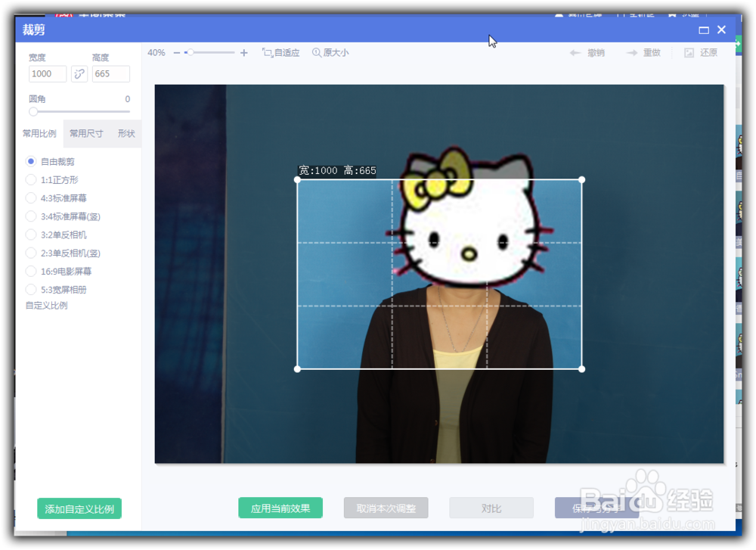Click the 撤销 undo arrow
This screenshot has width=756, height=550.
click(575, 53)
